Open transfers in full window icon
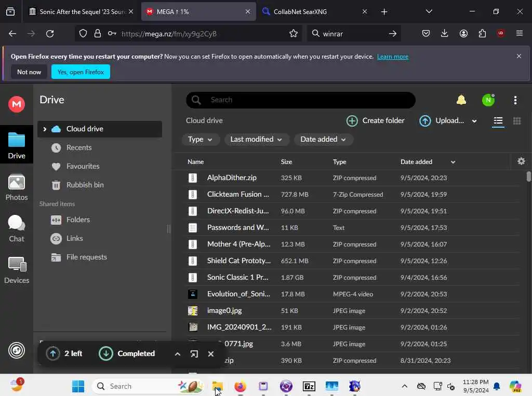 tap(194, 354)
